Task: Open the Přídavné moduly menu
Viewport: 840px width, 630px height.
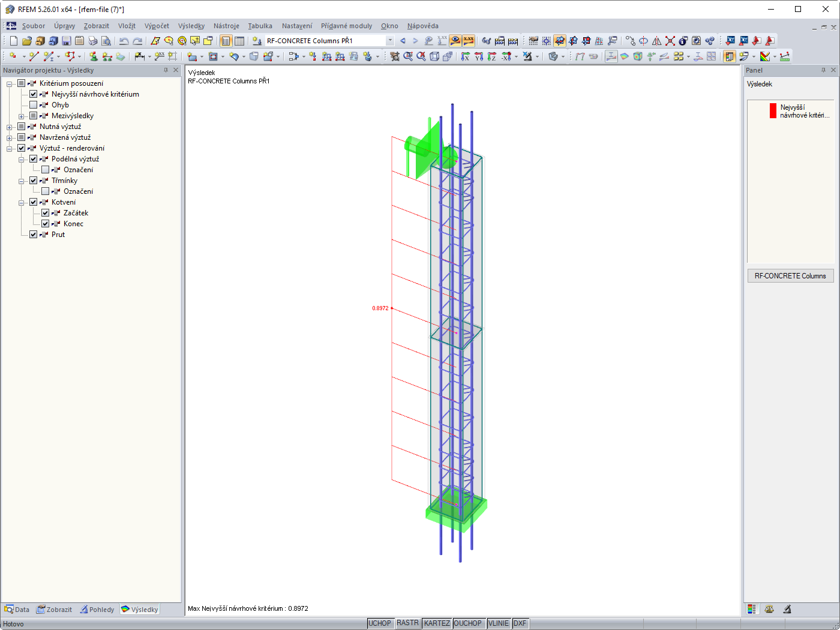Action: (346, 26)
